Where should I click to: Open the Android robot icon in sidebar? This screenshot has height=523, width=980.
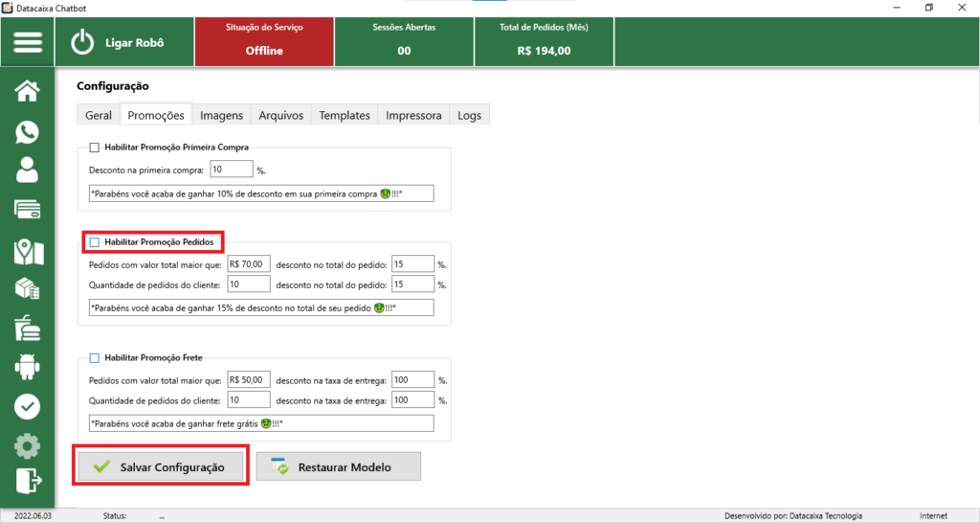tap(28, 367)
